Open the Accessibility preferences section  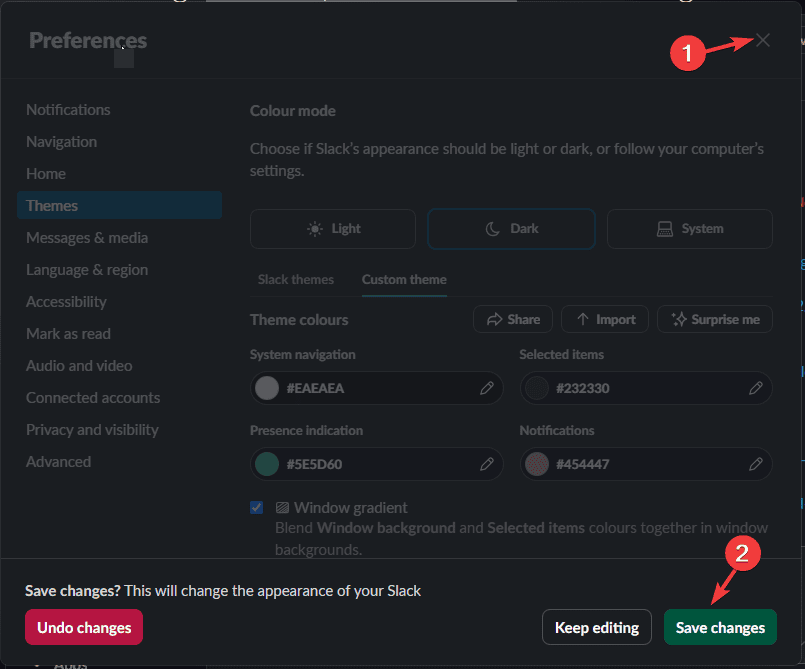[66, 301]
